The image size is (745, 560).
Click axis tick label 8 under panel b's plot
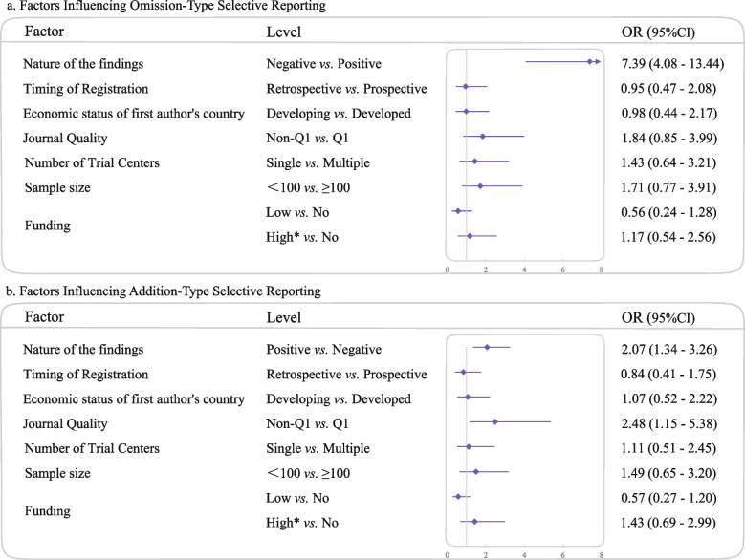coord(601,553)
